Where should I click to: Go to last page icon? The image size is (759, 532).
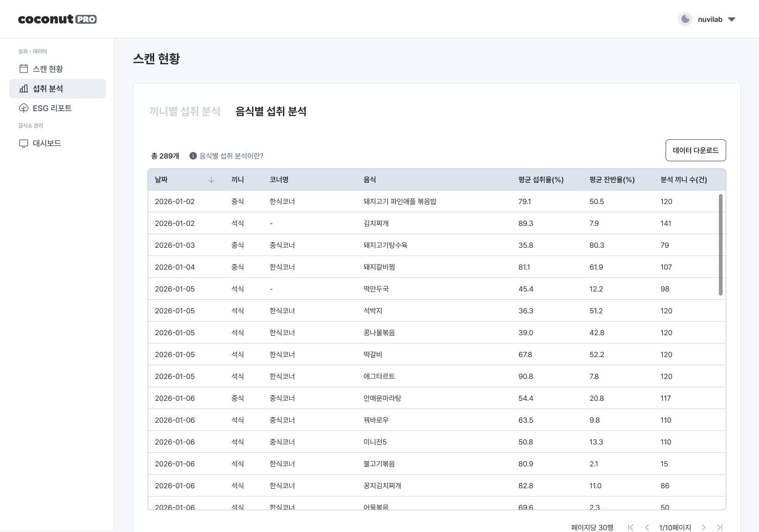point(719,527)
